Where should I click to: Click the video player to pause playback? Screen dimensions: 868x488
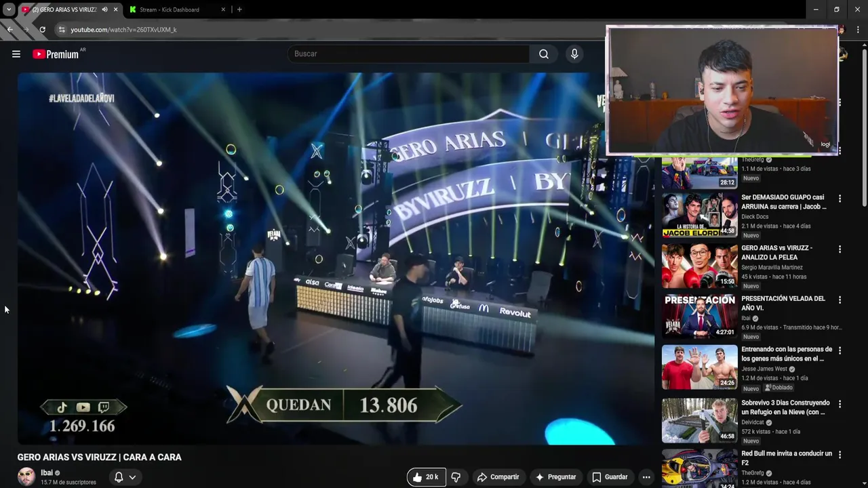(x=336, y=259)
